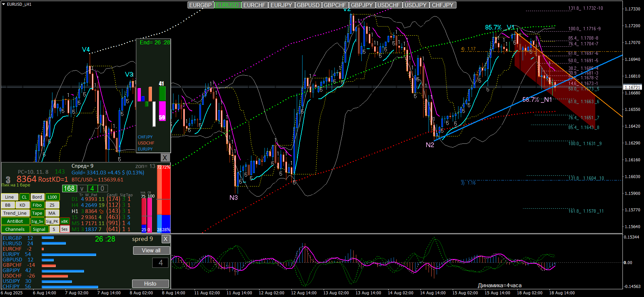The height and width of the screenshot is (297, 644).
Task: Toggle the Signal button
Action: coord(39,229)
